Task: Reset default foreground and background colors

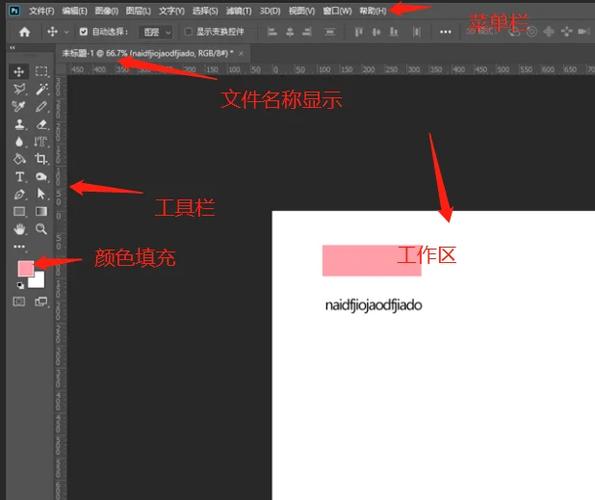Action: point(20,285)
